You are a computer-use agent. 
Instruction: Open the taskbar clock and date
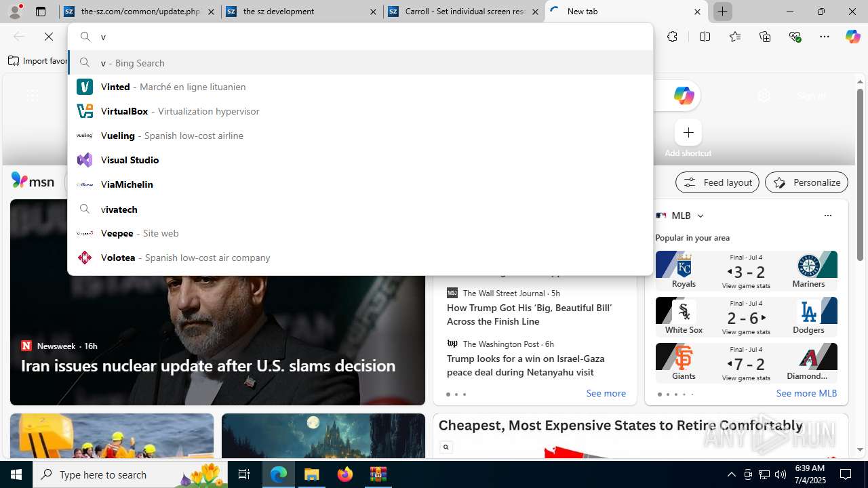(810, 474)
